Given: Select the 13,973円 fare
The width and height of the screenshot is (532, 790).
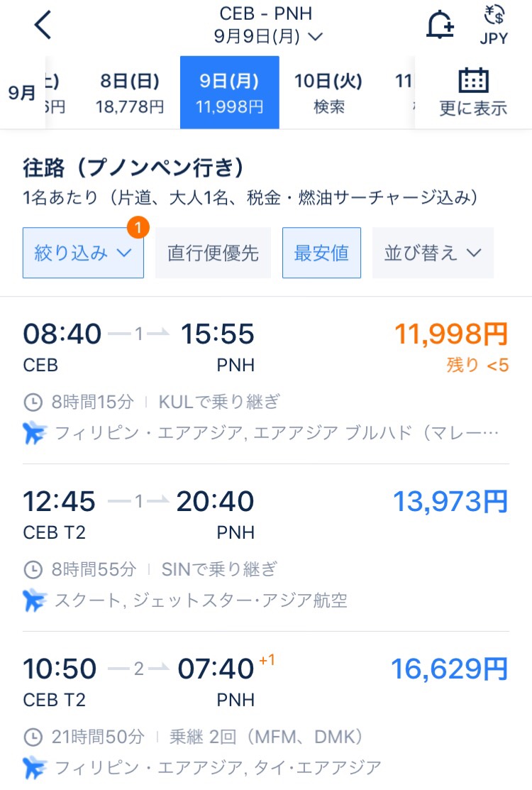Looking at the screenshot, I should [x=450, y=501].
